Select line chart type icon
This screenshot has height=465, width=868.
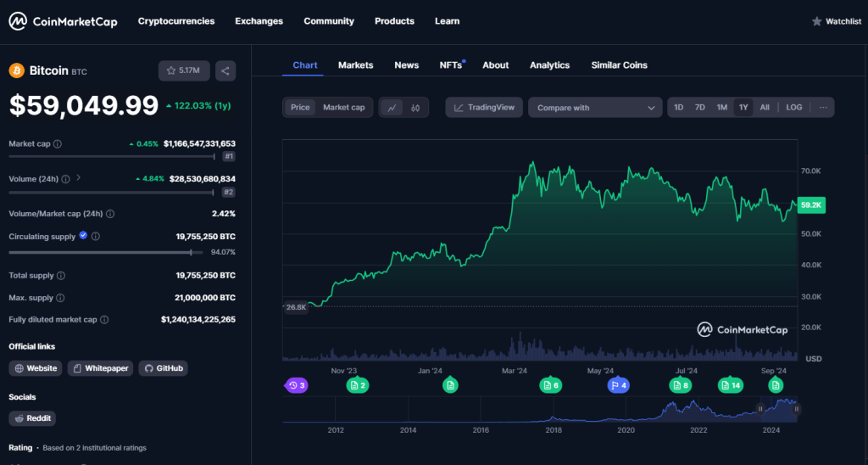[392, 108]
